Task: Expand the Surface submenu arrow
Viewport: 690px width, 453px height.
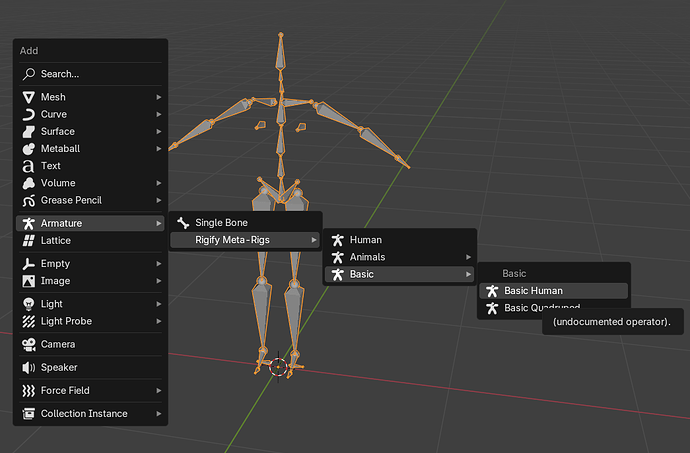Action: pyautogui.click(x=159, y=131)
